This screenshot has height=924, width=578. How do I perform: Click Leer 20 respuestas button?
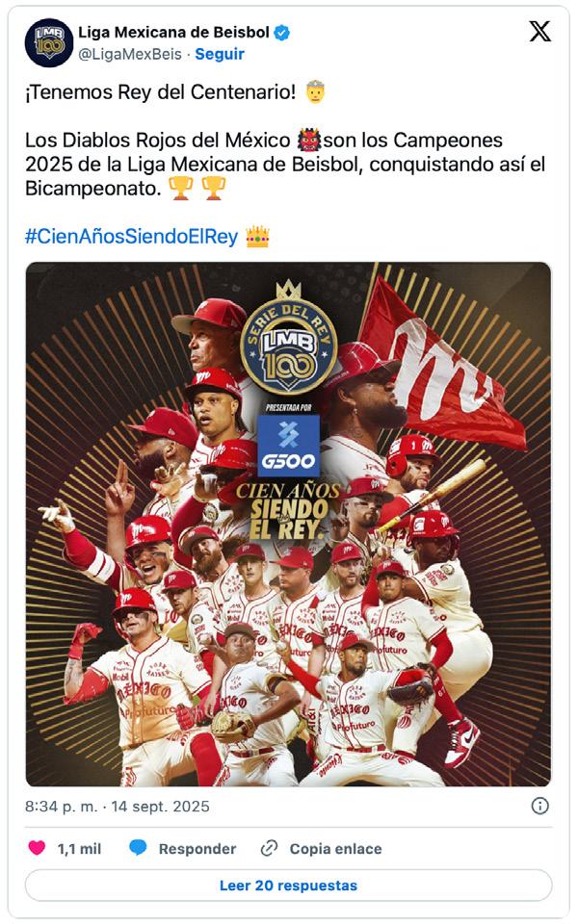coord(288,885)
